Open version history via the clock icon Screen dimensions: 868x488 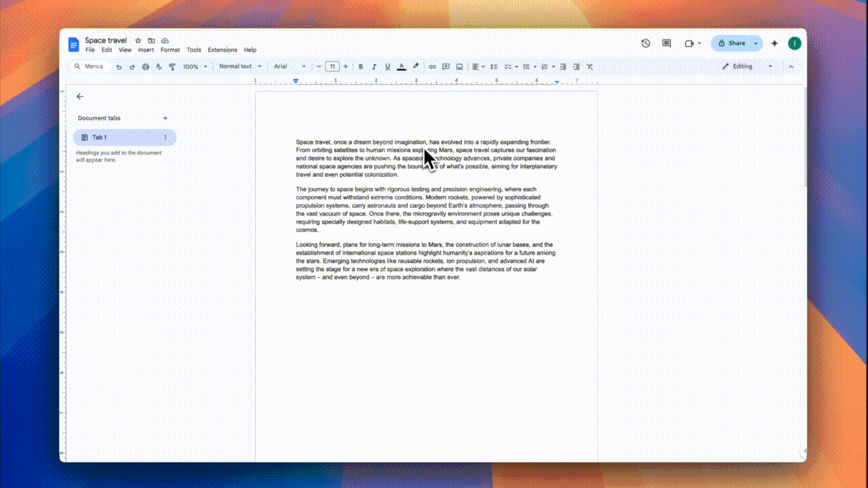(646, 43)
